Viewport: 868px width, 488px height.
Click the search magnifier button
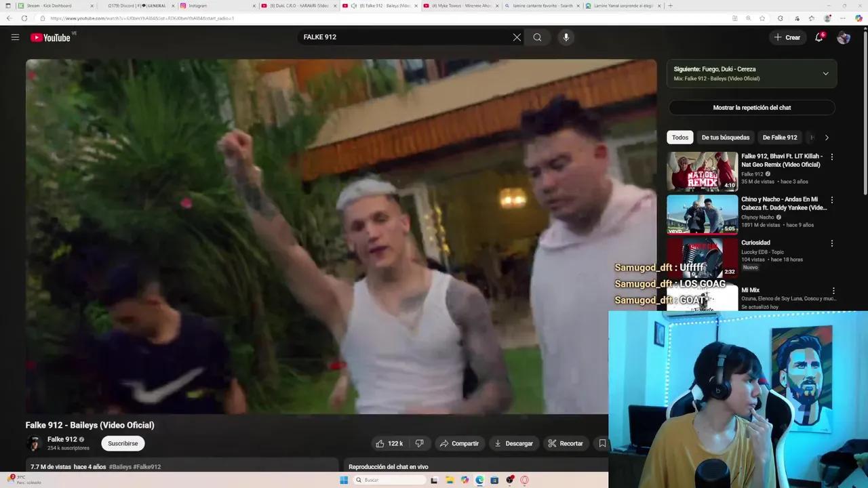click(x=537, y=37)
